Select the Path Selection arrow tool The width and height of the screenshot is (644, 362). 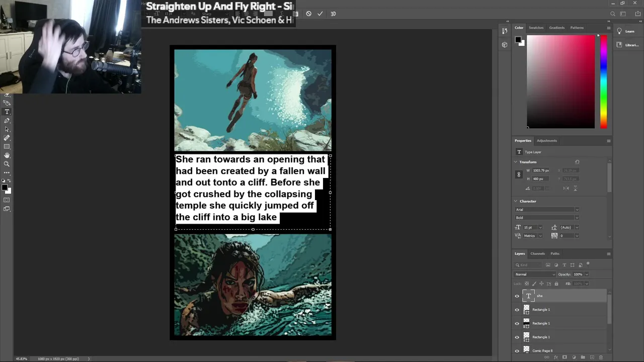point(7,129)
